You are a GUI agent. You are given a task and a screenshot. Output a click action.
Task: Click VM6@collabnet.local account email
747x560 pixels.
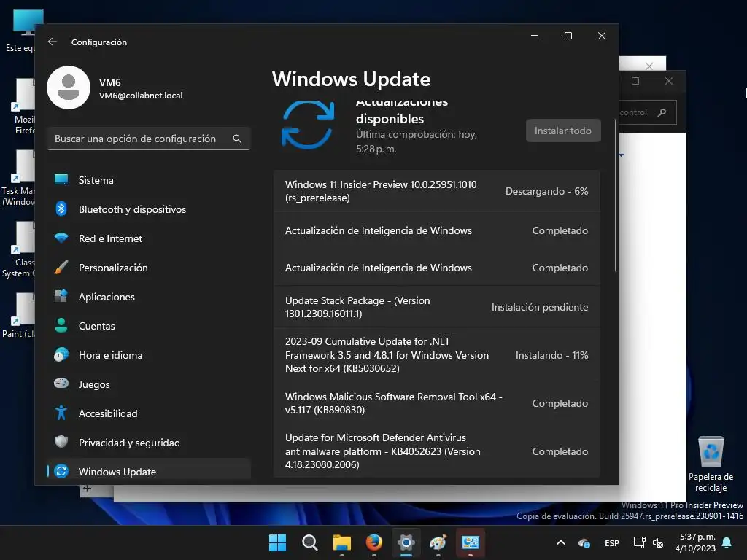pos(141,96)
